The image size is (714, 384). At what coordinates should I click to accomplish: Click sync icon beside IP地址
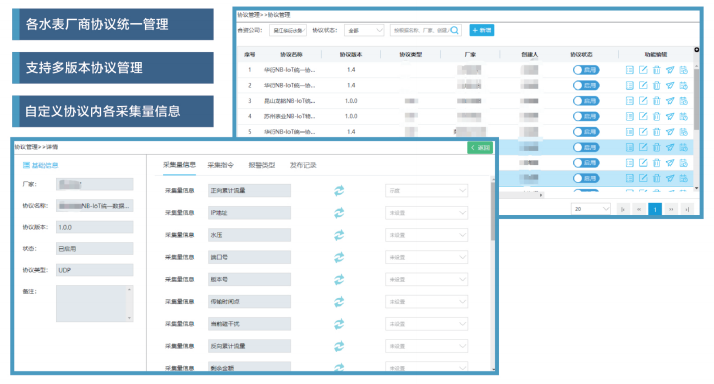coord(339,213)
